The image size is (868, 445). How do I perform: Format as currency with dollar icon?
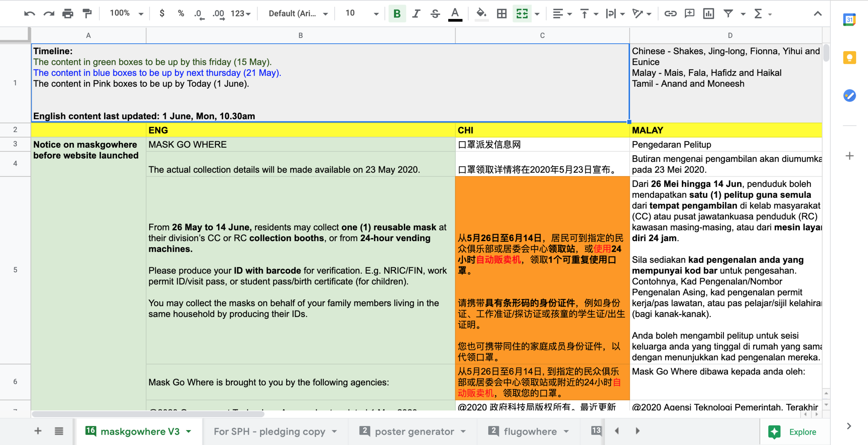tap(162, 14)
